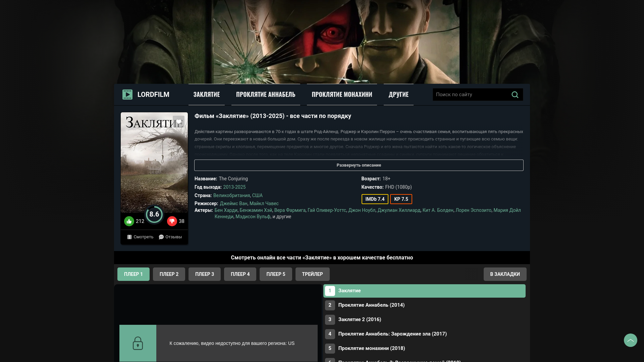Open the ДРУГИЕ menu item

[x=398, y=95]
